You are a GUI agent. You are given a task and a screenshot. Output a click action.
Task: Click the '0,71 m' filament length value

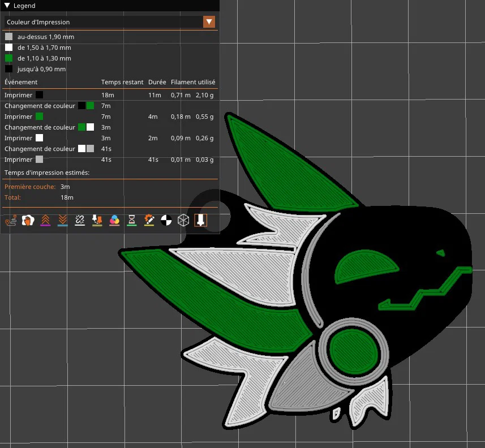pos(181,95)
